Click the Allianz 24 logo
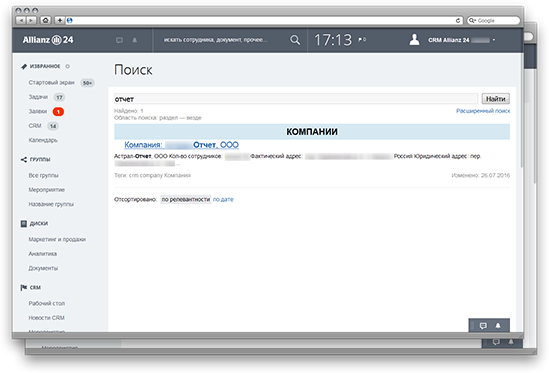The image size is (549, 373). [48, 40]
